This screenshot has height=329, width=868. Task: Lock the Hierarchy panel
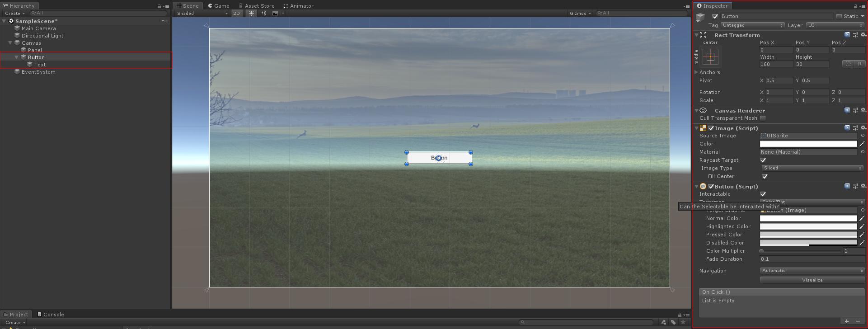pos(159,6)
